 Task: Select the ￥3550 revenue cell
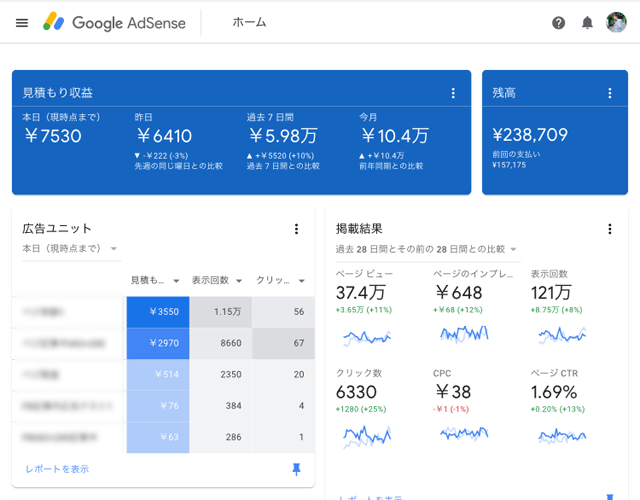tap(158, 312)
